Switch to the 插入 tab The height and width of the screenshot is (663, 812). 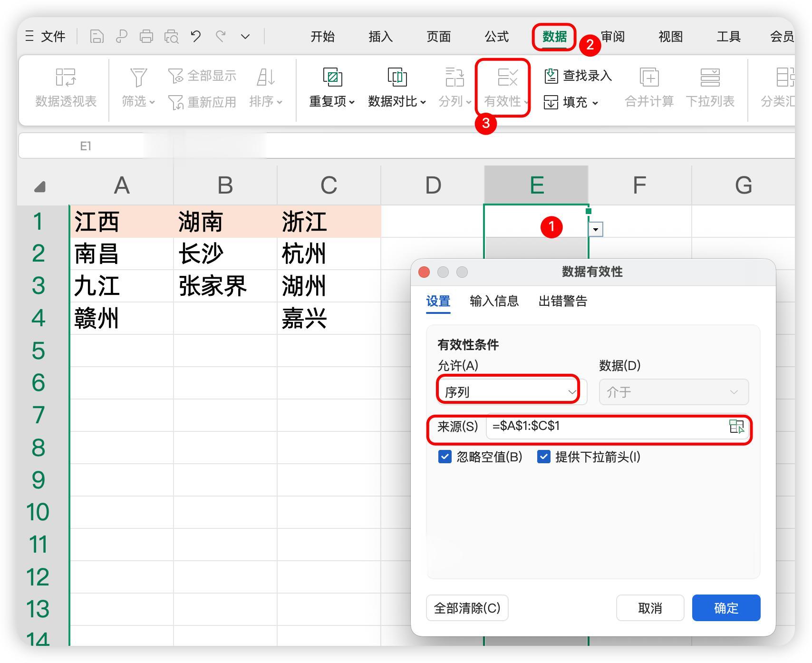pyautogui.click(x=381, y=37)
